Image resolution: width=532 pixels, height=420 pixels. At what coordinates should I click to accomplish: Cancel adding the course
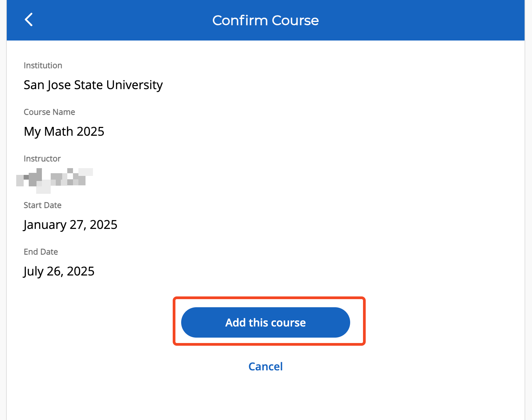point(266,366)
